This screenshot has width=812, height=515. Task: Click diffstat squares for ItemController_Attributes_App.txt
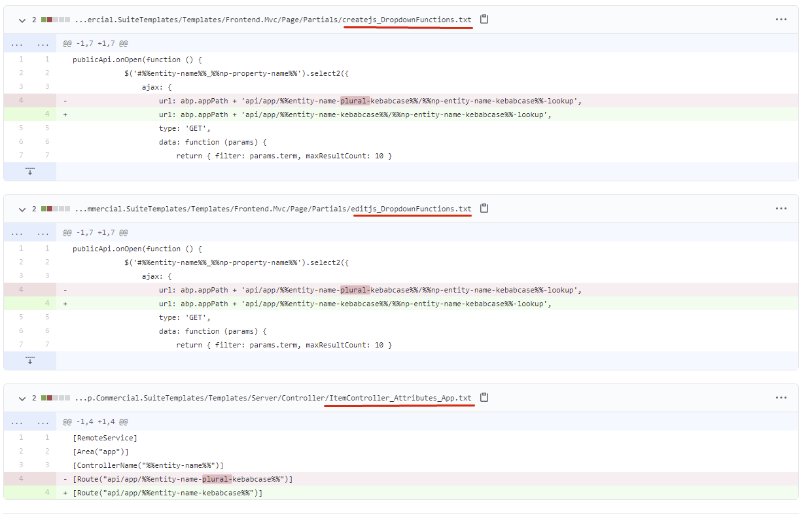pyautogui.click(x=55, y=399)
